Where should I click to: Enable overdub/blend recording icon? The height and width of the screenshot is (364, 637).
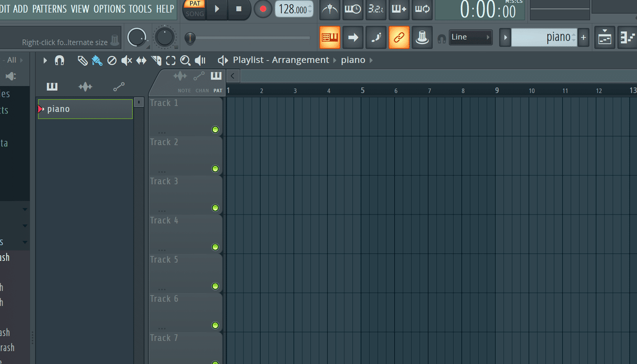[x=400, y=9]
